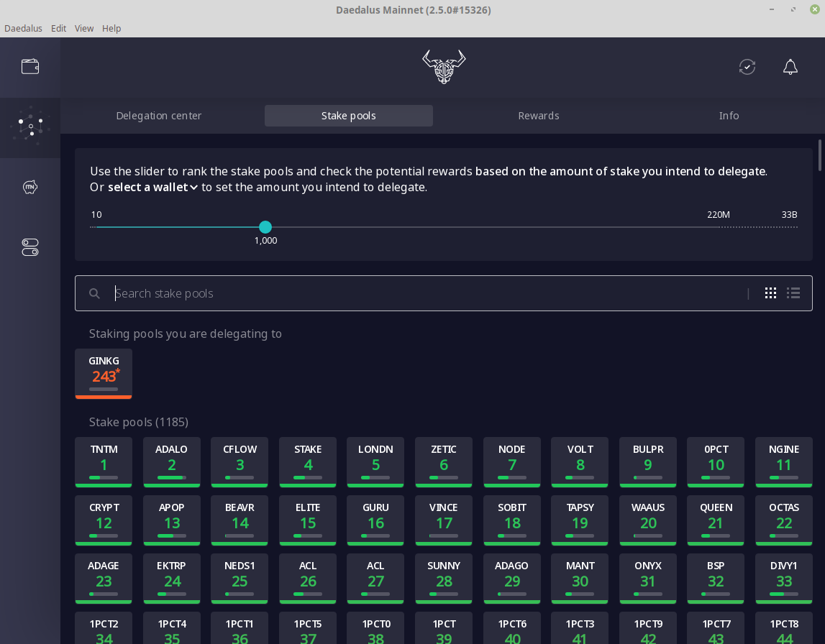Expand the select a wallet dropdown
The height and width of the screenshot is (644, 825).
(x=152, y=187)
